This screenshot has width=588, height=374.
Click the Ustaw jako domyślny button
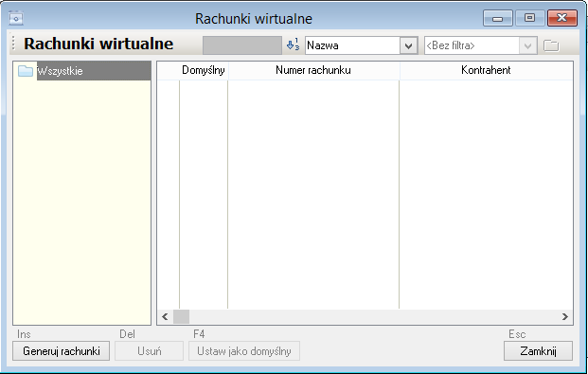point(244,351)
